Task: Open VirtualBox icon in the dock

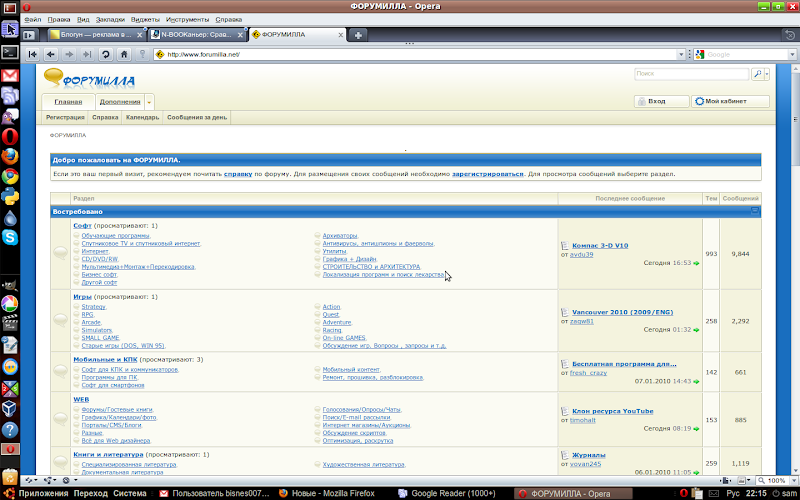Action: pyautogui.click(x=10, y=409)
